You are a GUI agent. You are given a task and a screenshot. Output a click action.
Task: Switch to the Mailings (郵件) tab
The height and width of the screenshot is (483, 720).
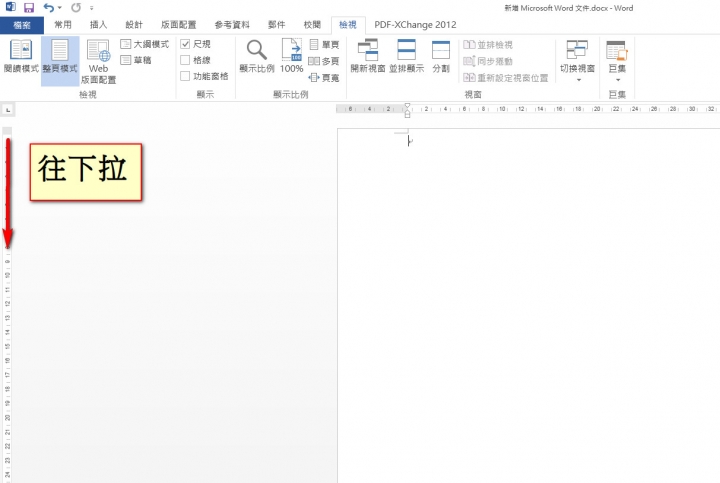276,25
